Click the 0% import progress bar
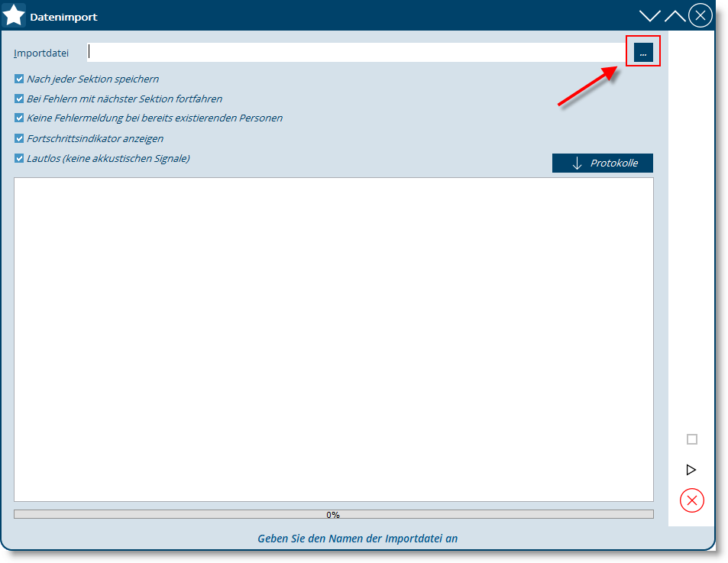The width and height of the screenshot is (728, 563). (333, 514)
